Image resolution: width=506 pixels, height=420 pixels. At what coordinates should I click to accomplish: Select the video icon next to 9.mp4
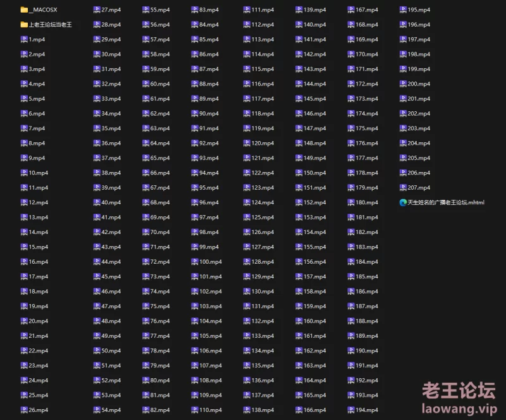[x=24, y=158]
